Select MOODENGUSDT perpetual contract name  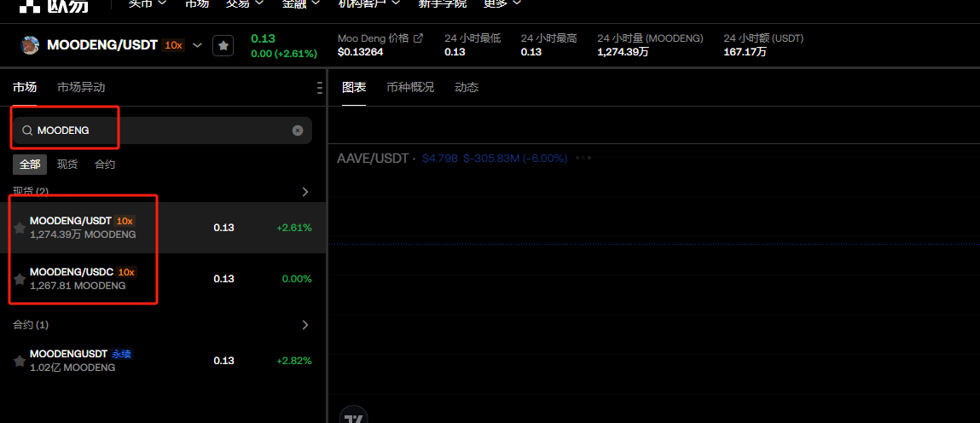point(68,354)
